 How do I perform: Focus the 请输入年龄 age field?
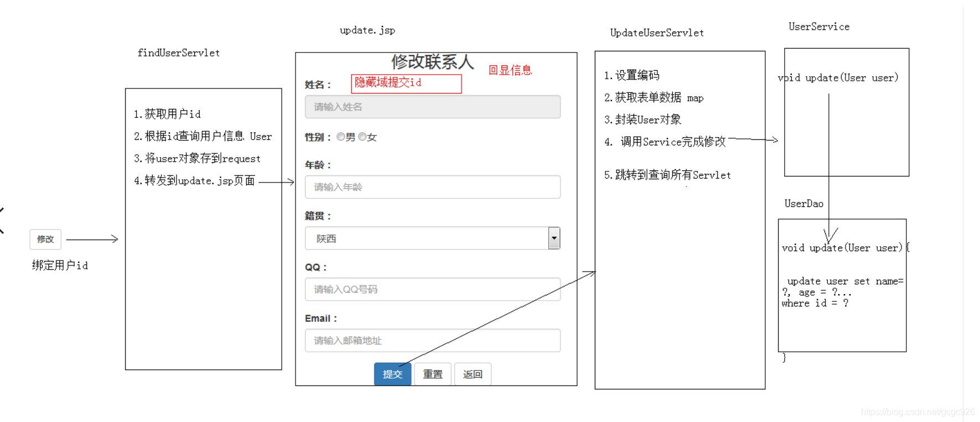click(433, 187)
